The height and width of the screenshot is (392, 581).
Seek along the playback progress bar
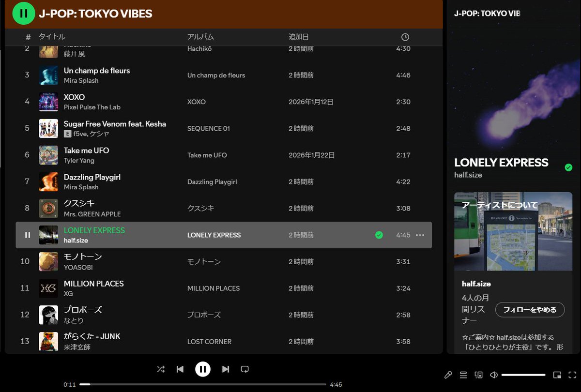tap(202, 385)
